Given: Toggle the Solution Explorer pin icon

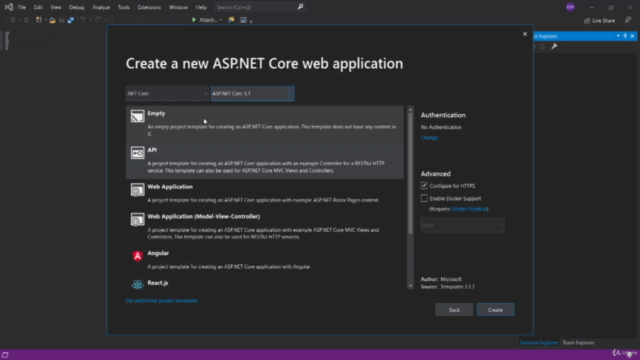Looking at the screenshot, I should click(625, 36).
